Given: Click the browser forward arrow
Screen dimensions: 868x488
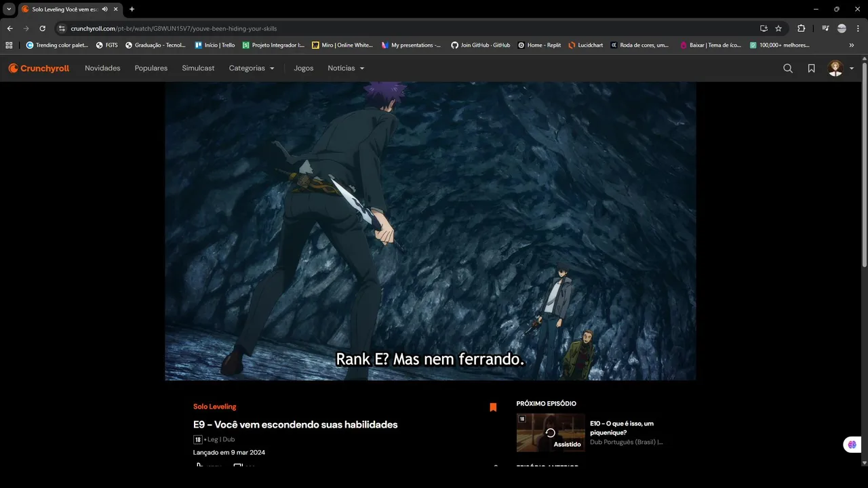Looking at the screenshot, I should tap(26, 28).
